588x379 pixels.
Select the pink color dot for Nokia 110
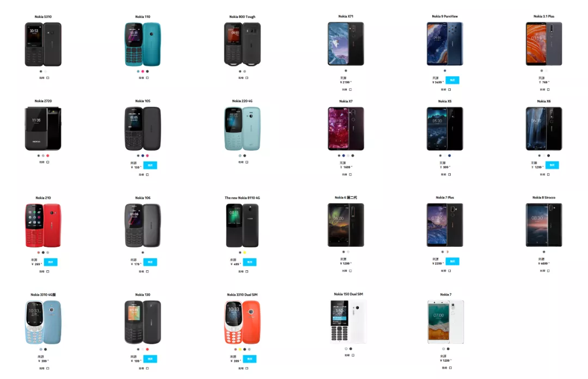pos(143,71)
